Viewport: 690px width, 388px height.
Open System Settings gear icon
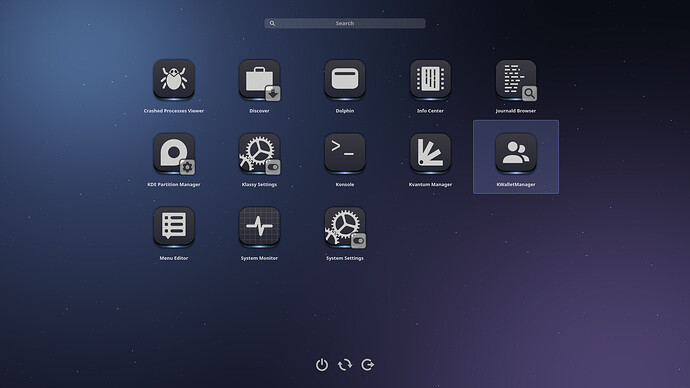click(345, 227)
